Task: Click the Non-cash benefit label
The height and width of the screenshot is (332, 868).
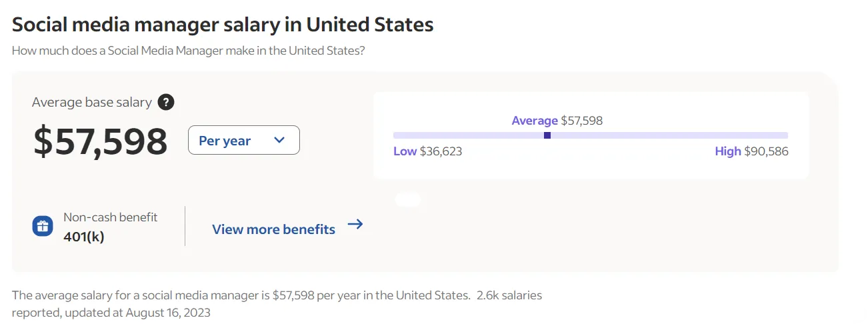Action: 111,217
